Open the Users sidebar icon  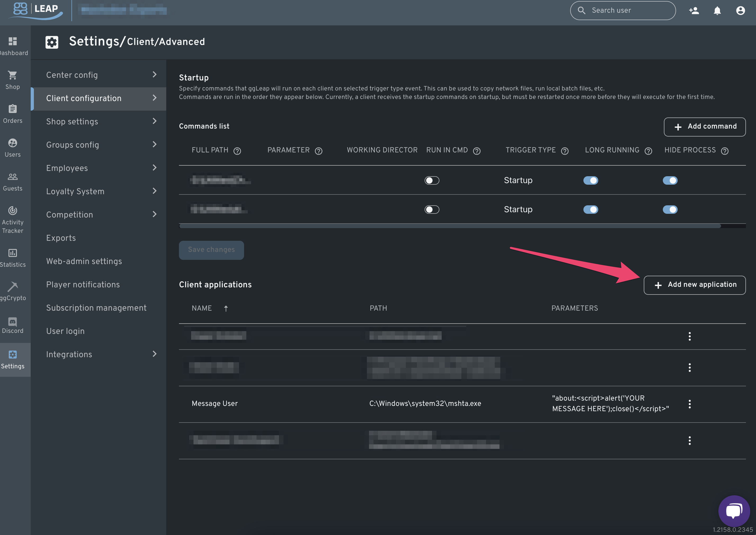click(12, 143)
